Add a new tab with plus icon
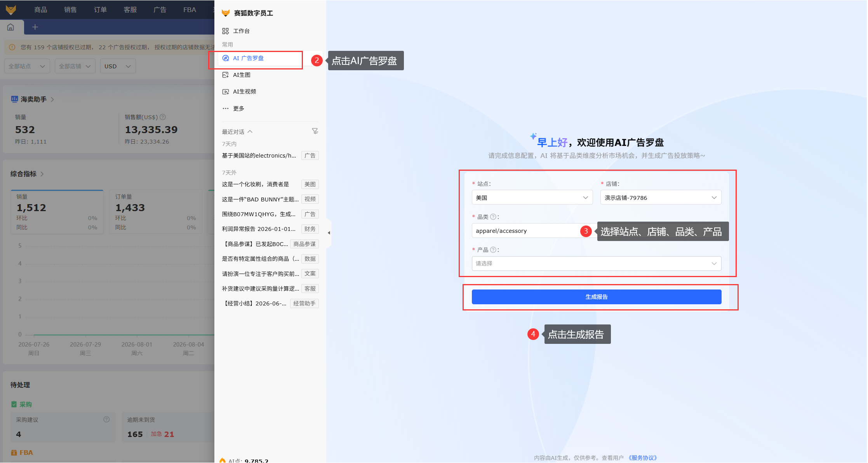The width and height of the screenshot is (868, 463). 35,27
